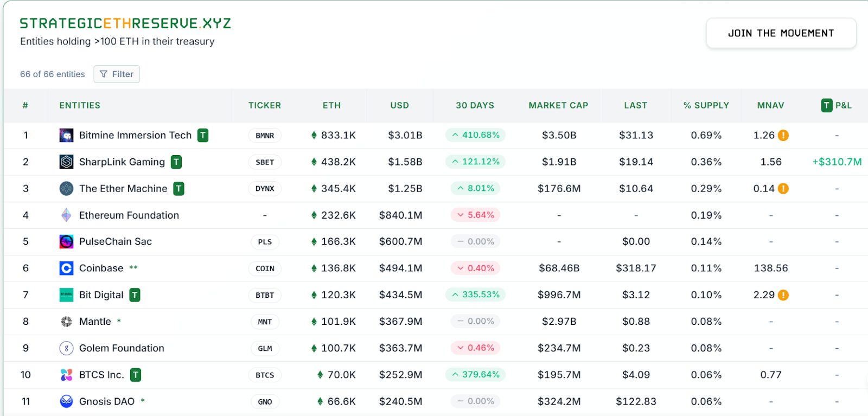Click the Coinbase logo icon
Image resolution: width=868 pixels, height=416 pixels.
[x=66, y=268]
